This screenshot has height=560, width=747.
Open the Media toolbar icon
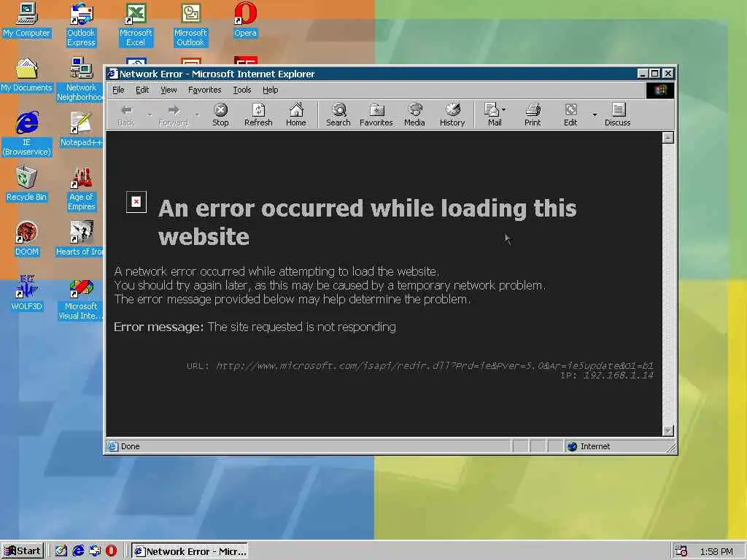click(414, 115)
